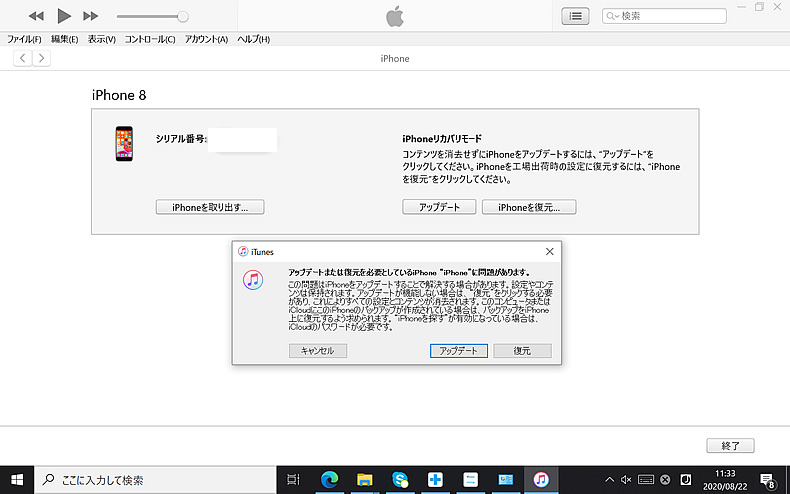Image resolution: width=790 pixels, height=494 pixels.
Task: Click the fast-forward playback button
Action: [91, 16]
